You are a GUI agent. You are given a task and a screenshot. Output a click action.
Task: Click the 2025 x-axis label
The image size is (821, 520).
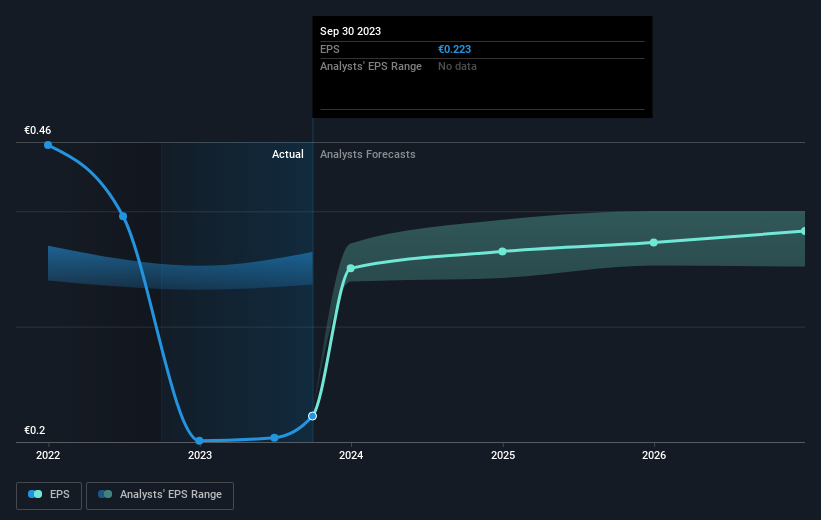pos(503,456)
